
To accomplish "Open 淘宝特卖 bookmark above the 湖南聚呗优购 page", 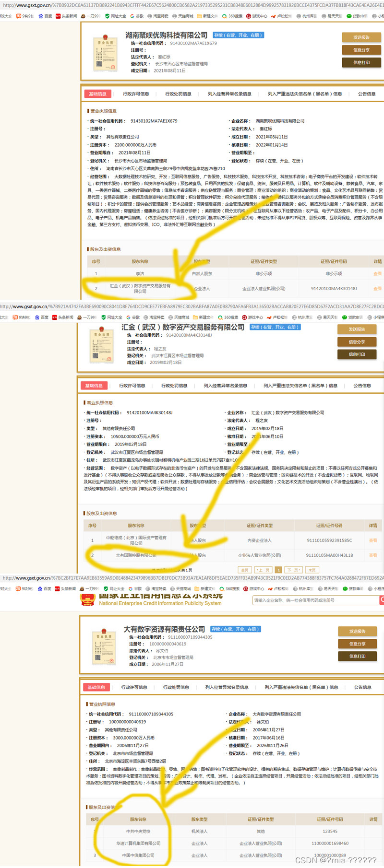I will click(x=158, y=16).
